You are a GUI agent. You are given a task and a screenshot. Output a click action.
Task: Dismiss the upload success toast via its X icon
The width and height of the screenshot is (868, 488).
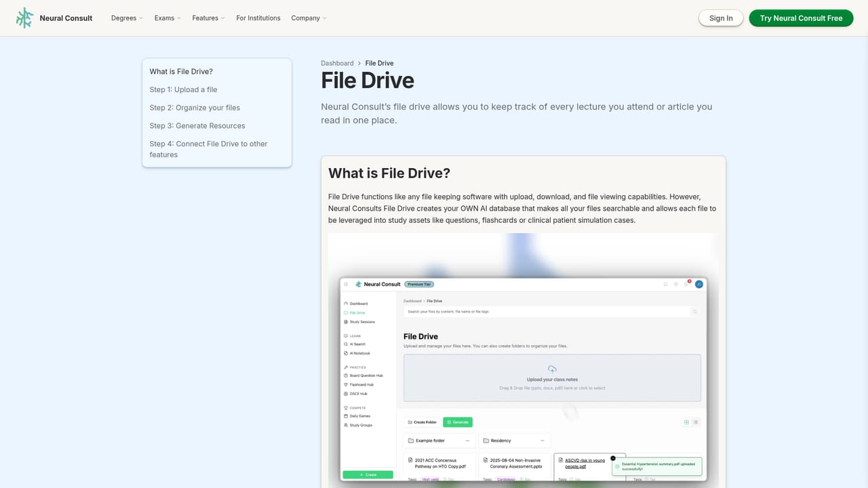(x=613, y=458)
